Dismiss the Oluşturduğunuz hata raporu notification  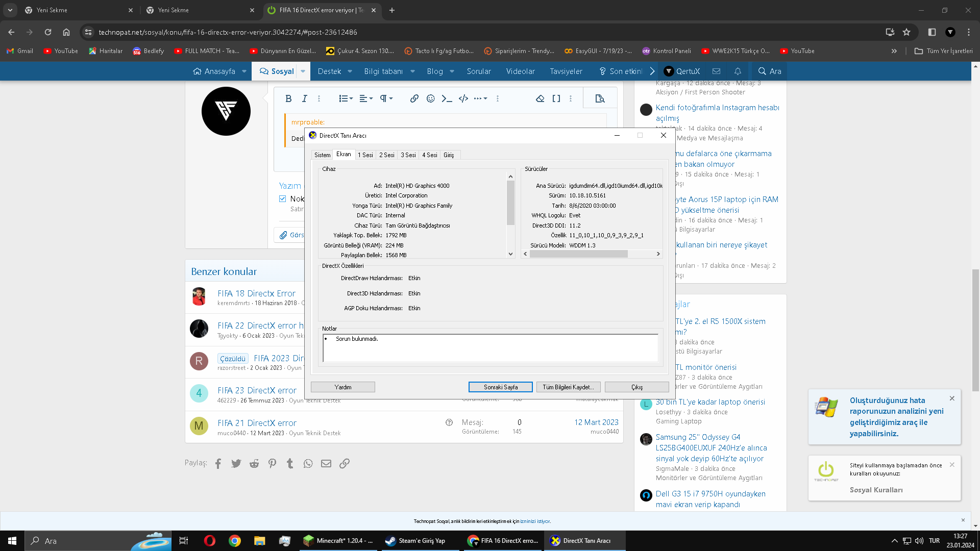tap(952, 398)
